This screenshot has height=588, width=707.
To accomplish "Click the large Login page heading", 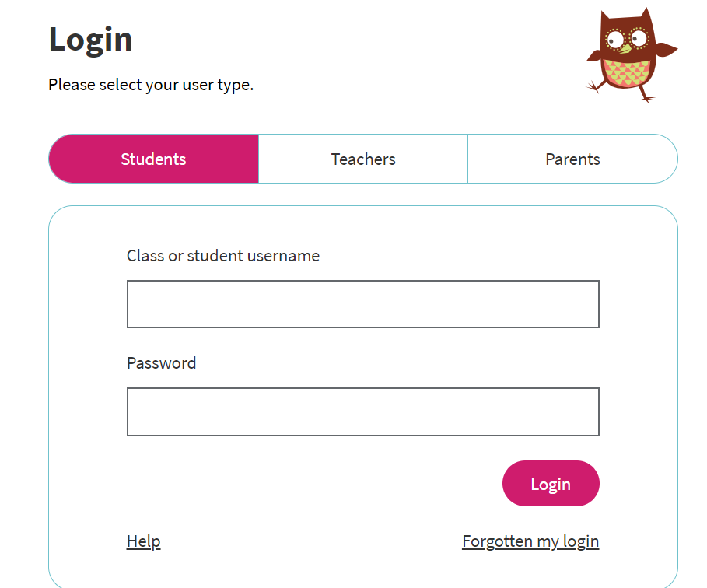I will tap(90, 40).
